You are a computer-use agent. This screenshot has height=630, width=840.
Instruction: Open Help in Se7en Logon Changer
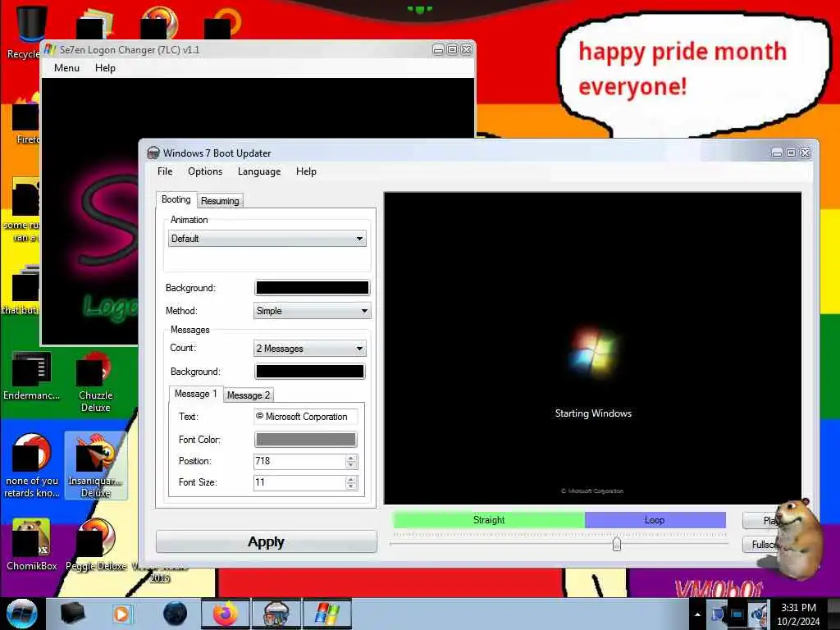[x=105, y=68]
